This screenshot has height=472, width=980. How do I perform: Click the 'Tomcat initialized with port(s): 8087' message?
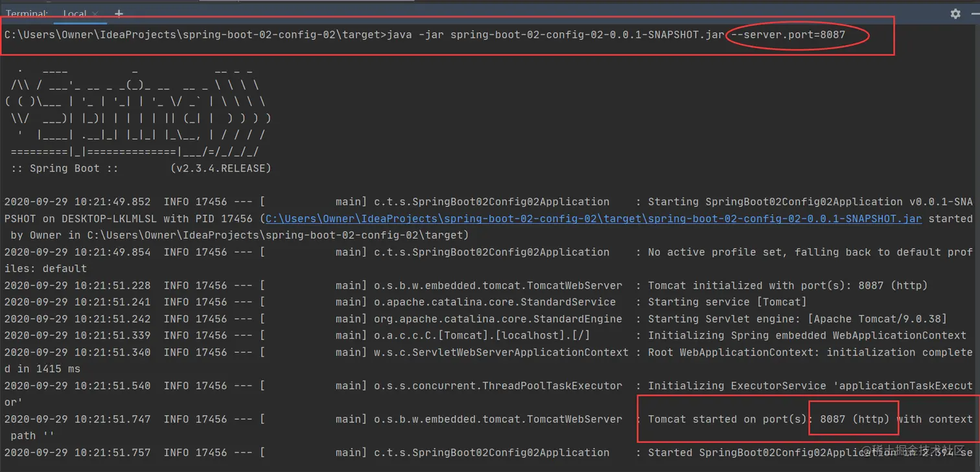tap(787, 286)
